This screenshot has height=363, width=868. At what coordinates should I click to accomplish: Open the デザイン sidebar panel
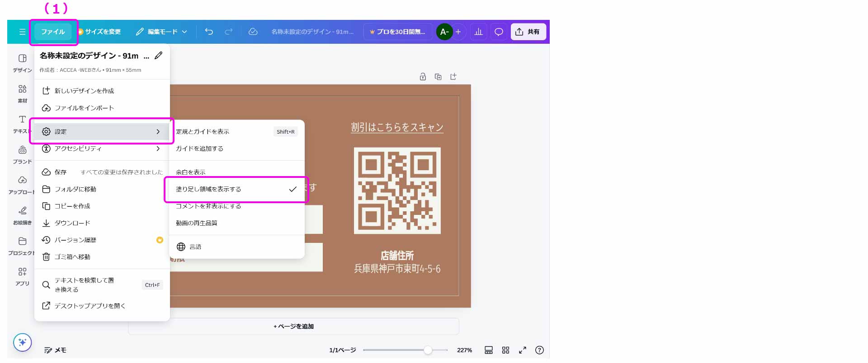[x=22, y=63]
